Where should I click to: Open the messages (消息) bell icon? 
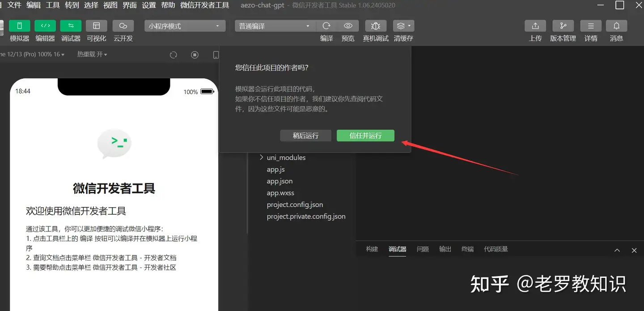(x=616, y=26)
